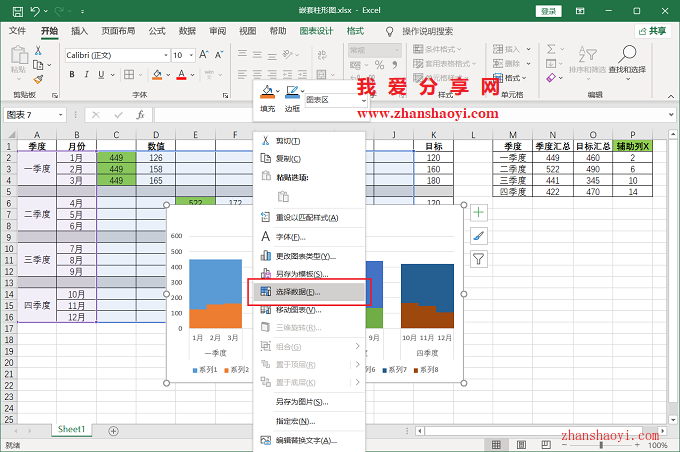Click the Format Painter brush icon
The width and height of the screenshot is (680, 452).
coord(38,79)
